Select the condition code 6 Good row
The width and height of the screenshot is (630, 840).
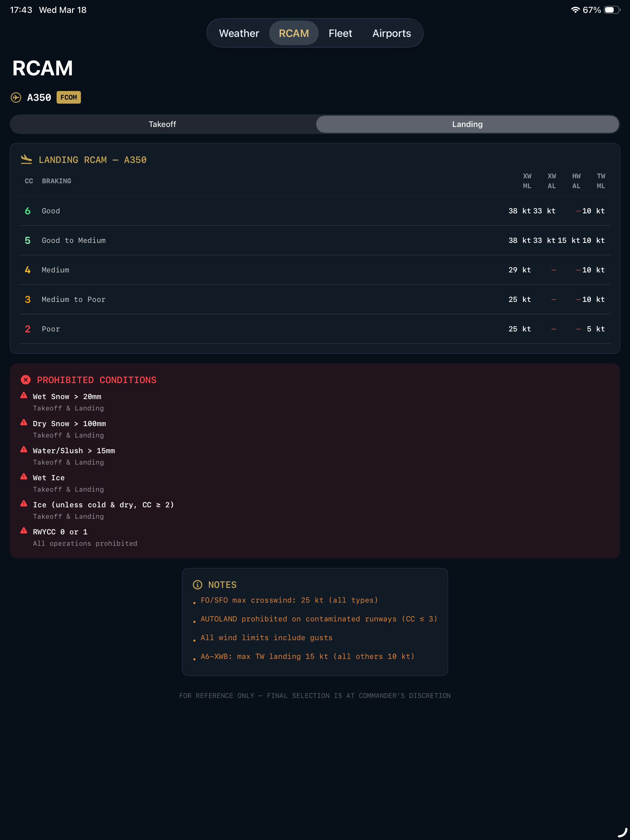(315, 211)
